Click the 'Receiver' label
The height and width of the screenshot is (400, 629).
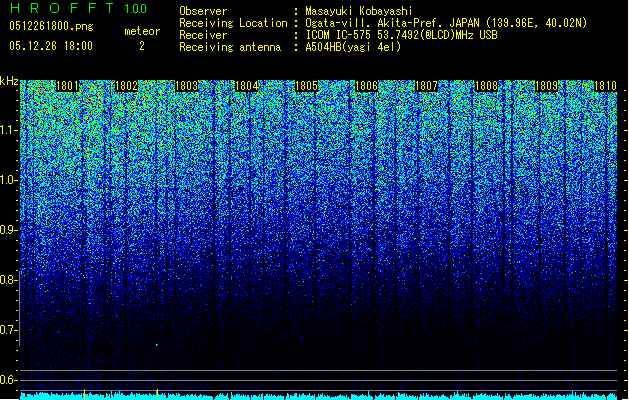click(x=203, y=35)
